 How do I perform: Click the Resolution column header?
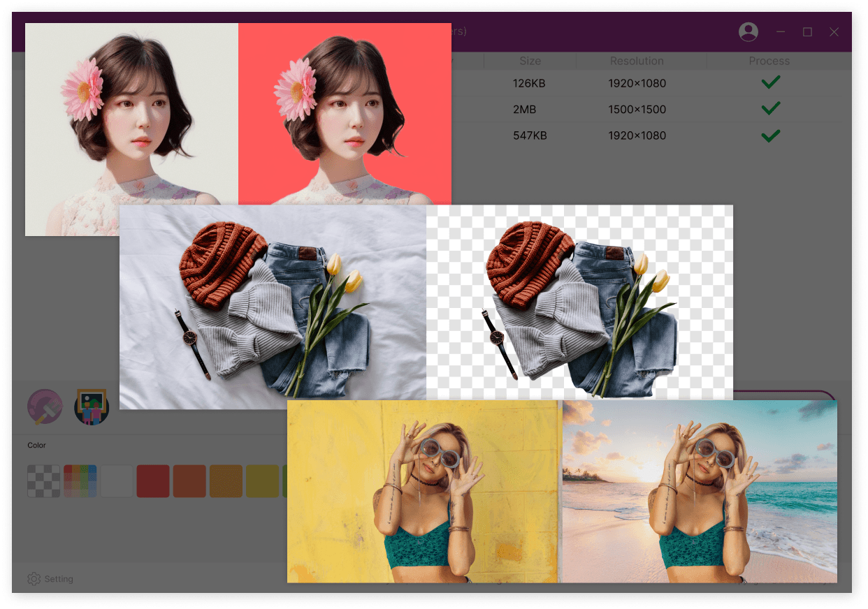[x=637, y=61]
